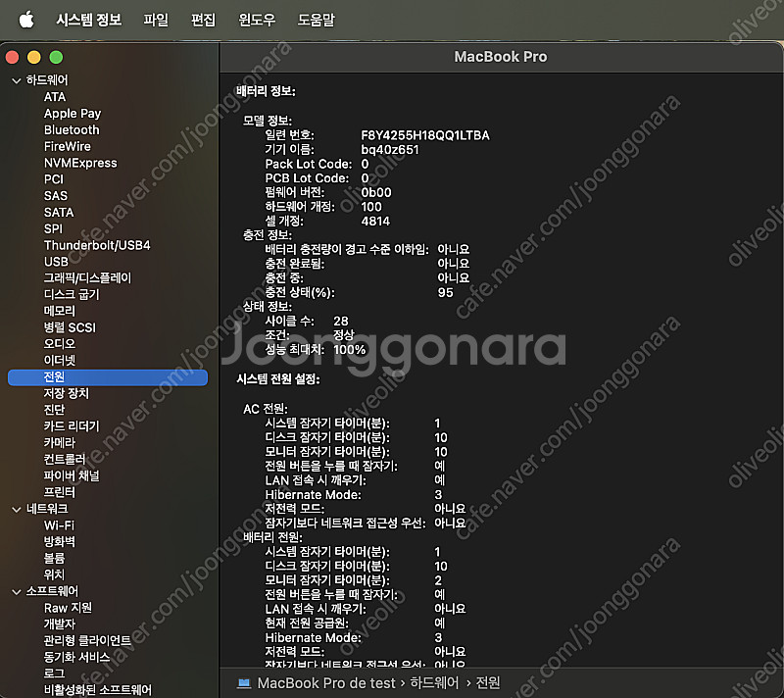Screen dimensions: 784x698
Task: Select 위치 under 네트워크
Action: click(x=54, y=575)
